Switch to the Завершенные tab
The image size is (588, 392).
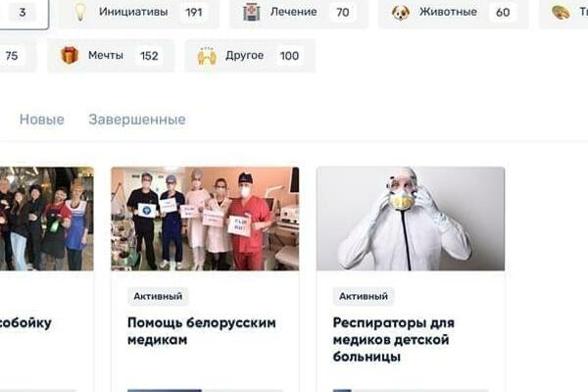tap(137, 120)
